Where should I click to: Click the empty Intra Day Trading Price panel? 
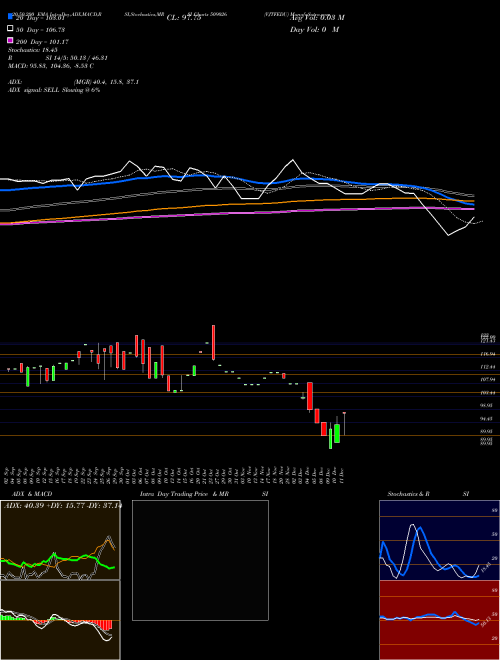tap(200, 560)
